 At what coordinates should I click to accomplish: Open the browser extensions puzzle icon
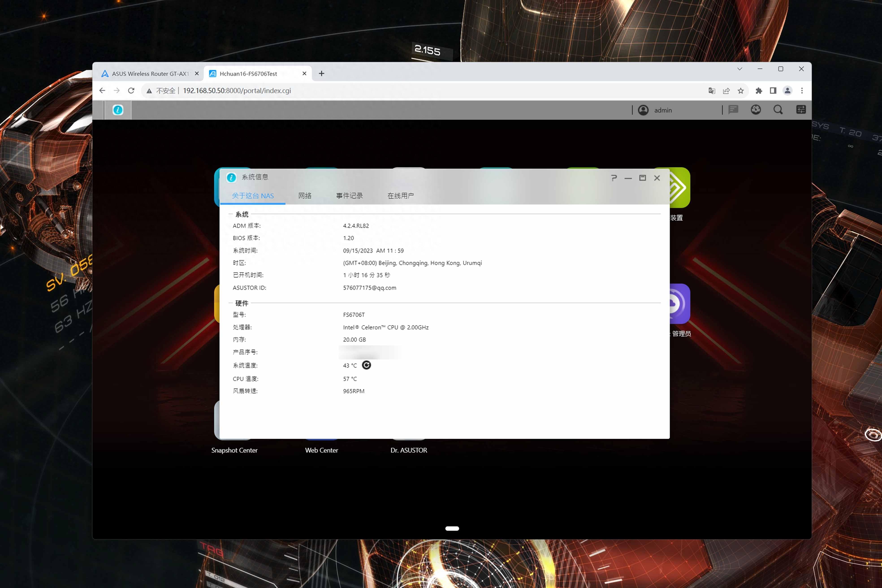click(759, 91)
